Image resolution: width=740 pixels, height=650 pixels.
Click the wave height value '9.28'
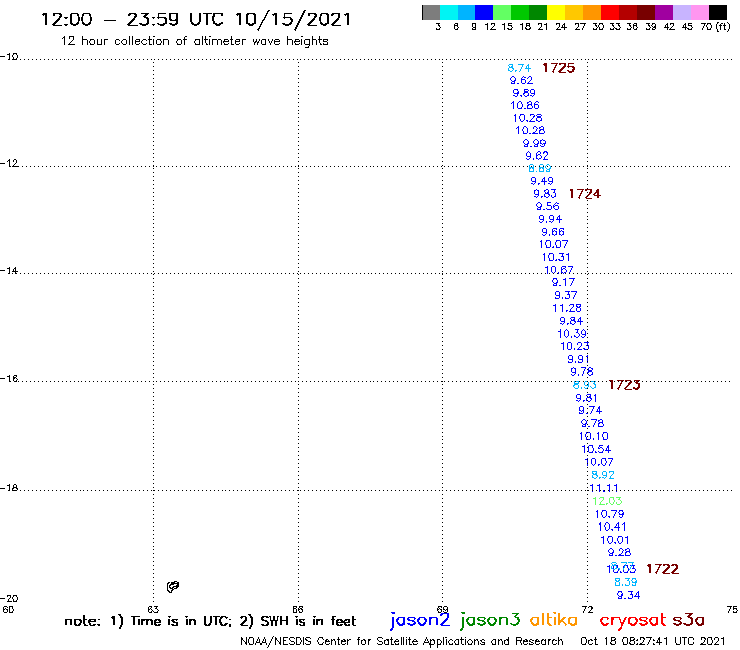tap(619, 552)
